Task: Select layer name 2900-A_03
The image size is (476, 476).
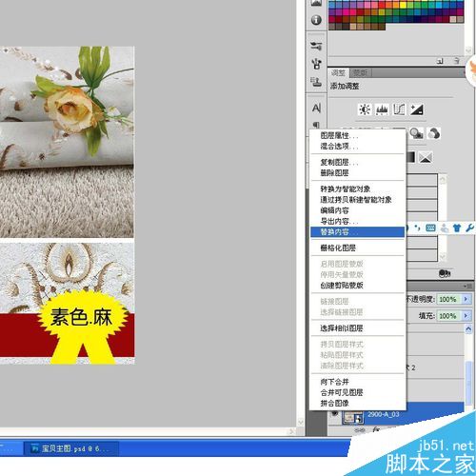Action: (384, 414)
